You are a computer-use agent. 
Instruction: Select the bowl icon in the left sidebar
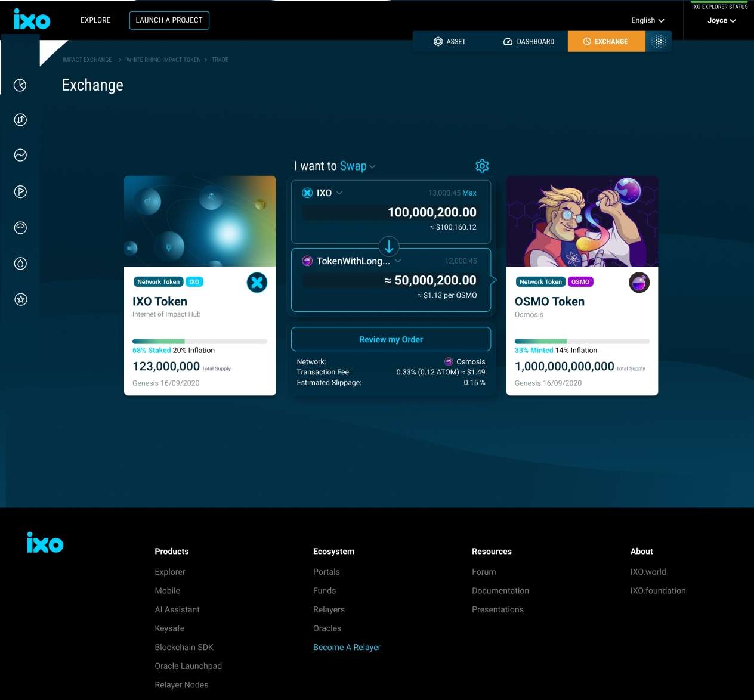pyautogui.click(x=20, y=227)
